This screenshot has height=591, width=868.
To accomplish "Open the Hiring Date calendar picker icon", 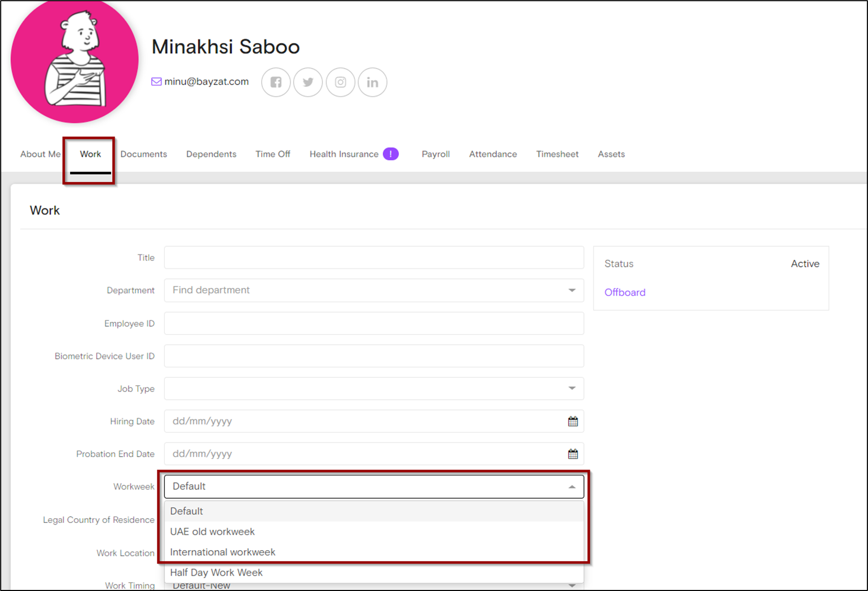I will 573,421.
